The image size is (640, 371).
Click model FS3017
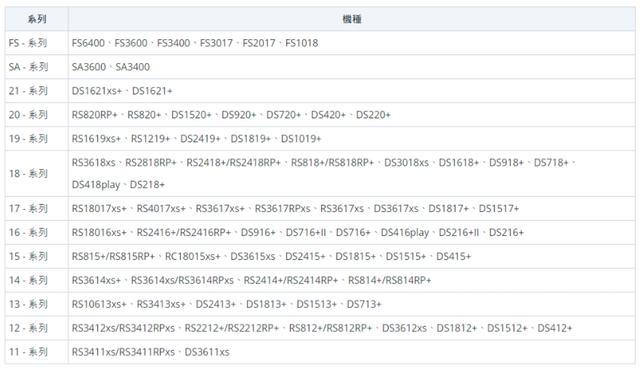point(216,43)
